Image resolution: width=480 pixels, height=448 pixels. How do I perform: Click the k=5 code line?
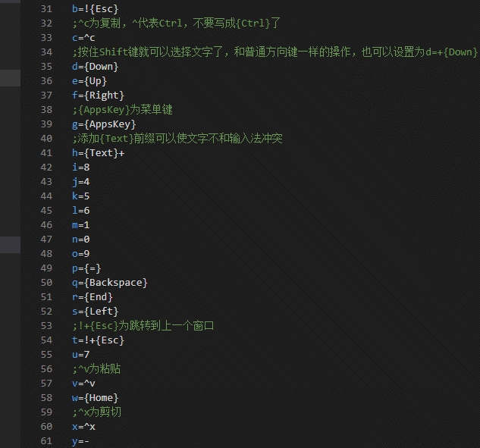click(81, 196)
